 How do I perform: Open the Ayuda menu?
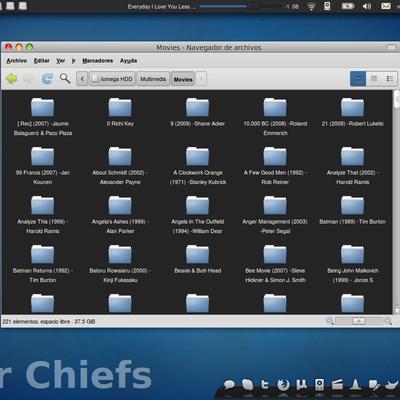(128, 61)
